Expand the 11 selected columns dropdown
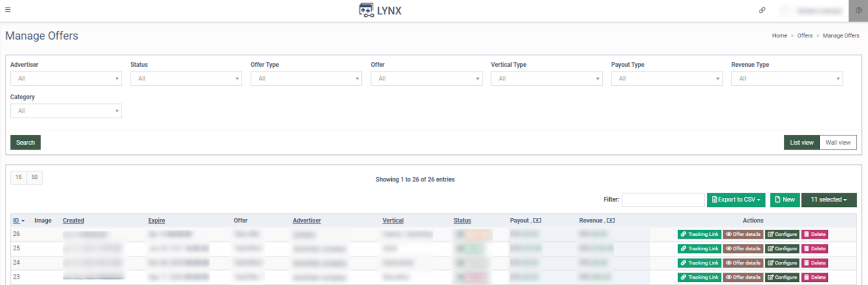 point(828,199)
